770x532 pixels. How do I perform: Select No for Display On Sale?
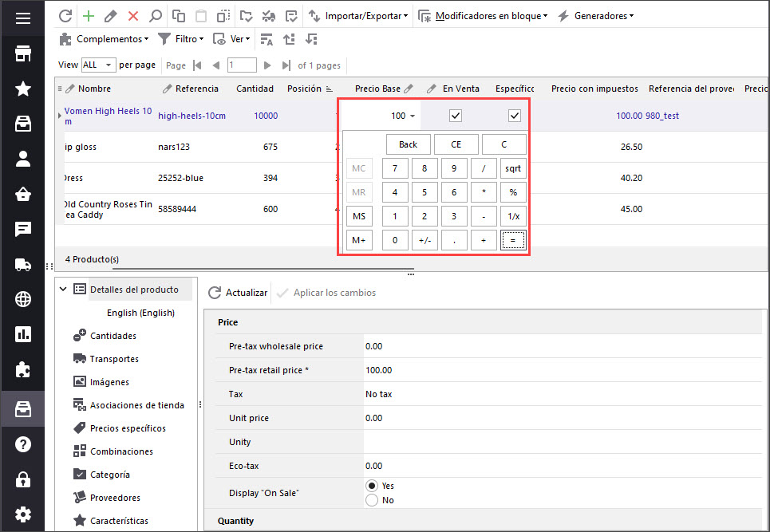(x=372, y=500)
